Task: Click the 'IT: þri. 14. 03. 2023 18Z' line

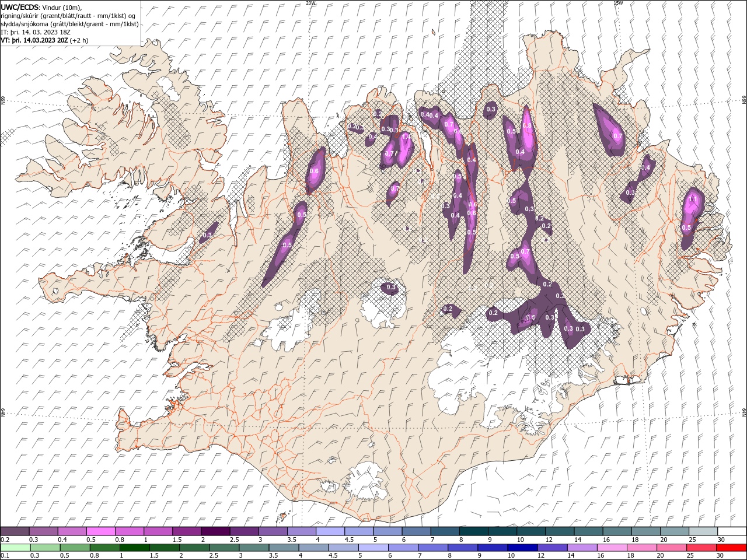Action: (35, 32)
